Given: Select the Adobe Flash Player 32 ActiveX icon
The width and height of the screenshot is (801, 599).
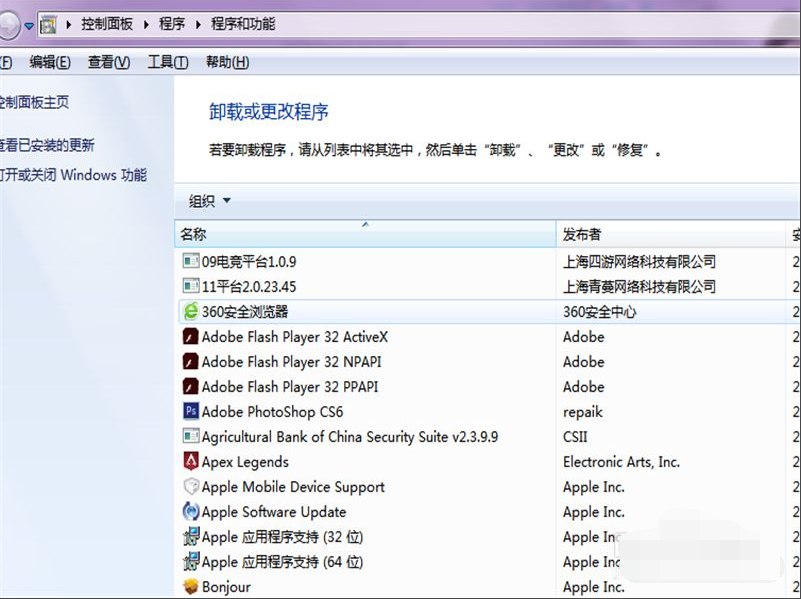Looking at the screenshot, I should point(191,337).
